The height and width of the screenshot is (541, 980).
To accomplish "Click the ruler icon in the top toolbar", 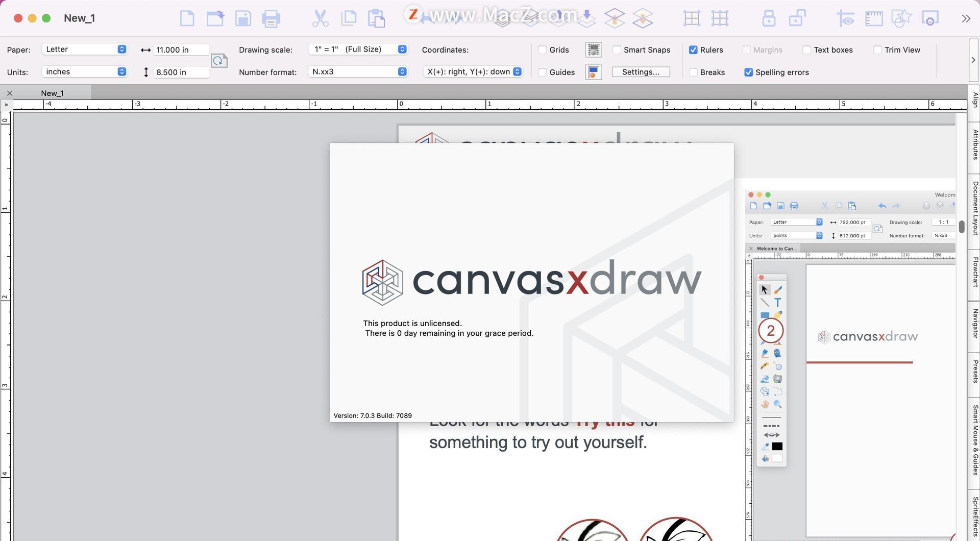I will tap(874, 19).
